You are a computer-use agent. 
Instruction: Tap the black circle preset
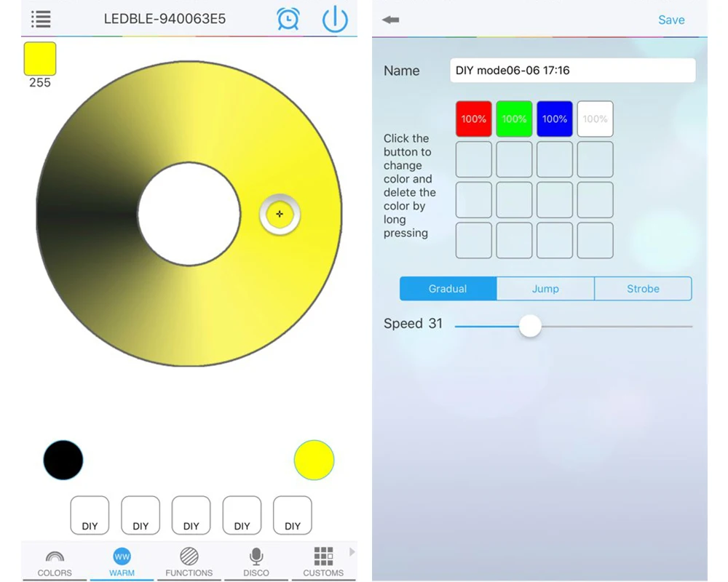(63, 460)
